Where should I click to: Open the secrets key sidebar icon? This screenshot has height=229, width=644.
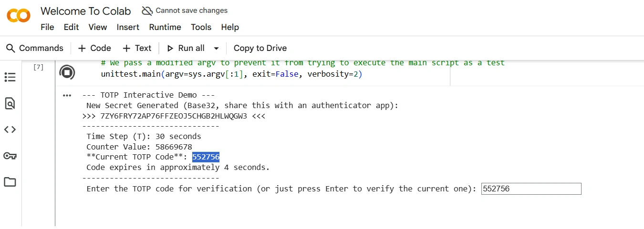(10, 156)
